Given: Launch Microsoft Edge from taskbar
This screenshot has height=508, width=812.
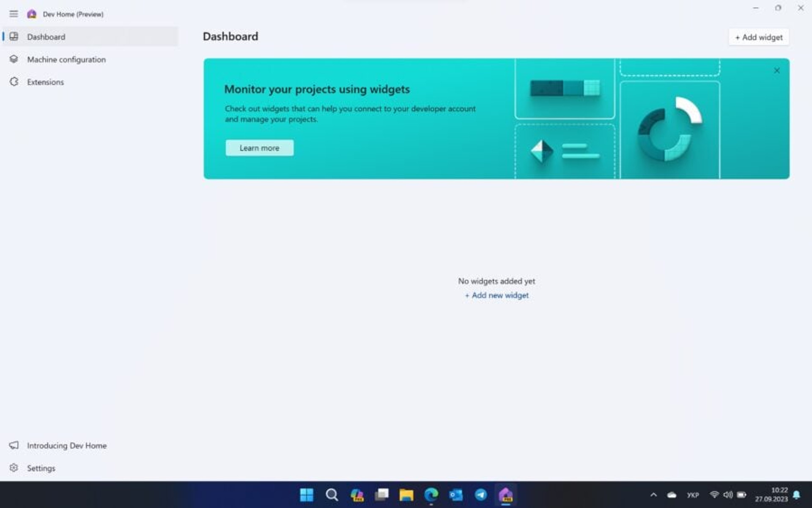Looking at the screenshot, I should click(431, 494).
